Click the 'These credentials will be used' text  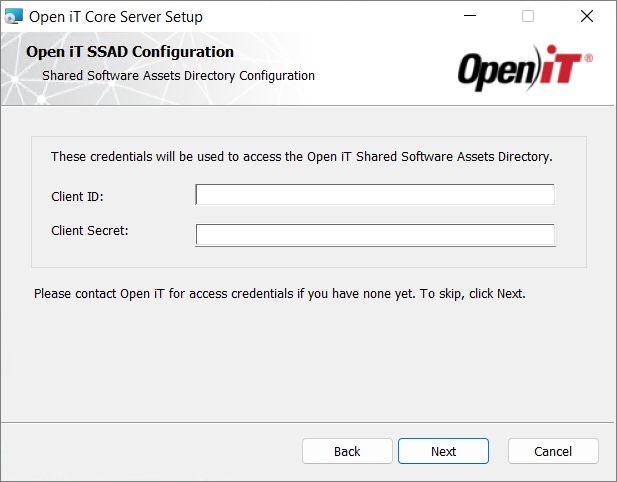[x=302, y=157]
